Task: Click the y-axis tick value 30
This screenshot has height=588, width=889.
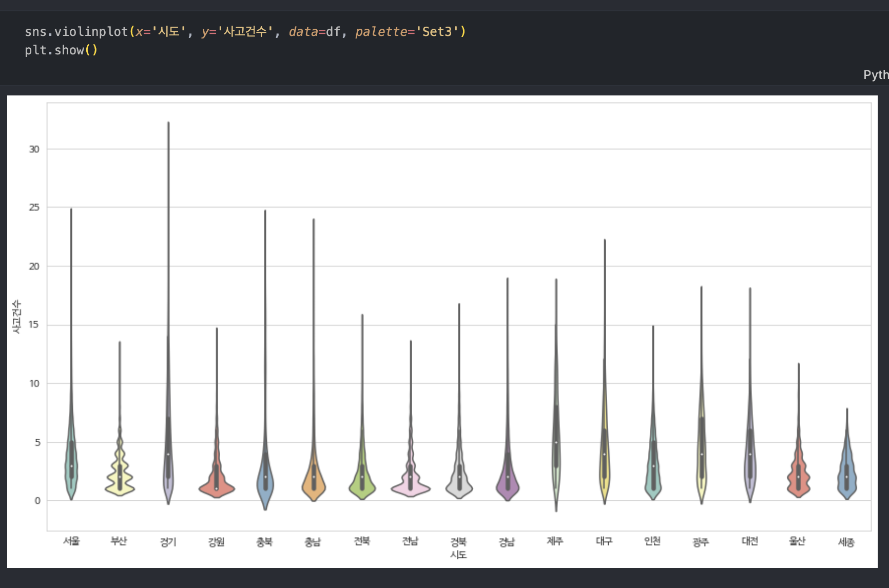Action: [34, 149]
